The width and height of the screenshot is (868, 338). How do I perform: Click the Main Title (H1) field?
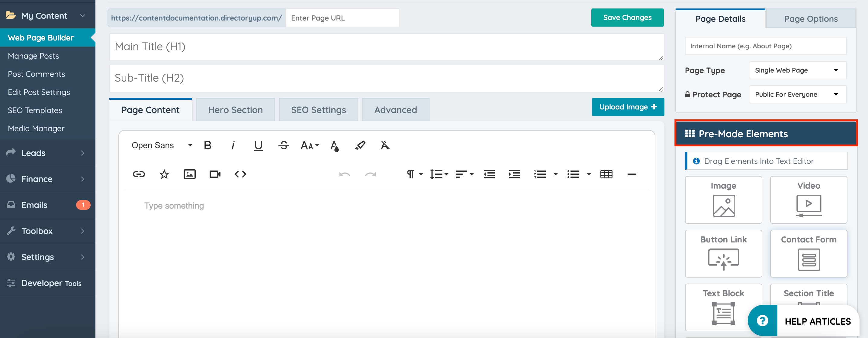click(386, 47)
